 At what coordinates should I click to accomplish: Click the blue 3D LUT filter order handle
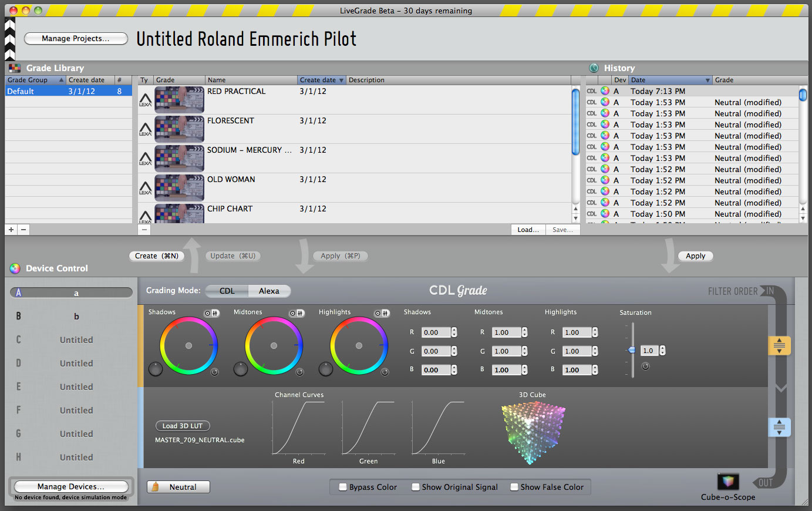click(779, 427)
